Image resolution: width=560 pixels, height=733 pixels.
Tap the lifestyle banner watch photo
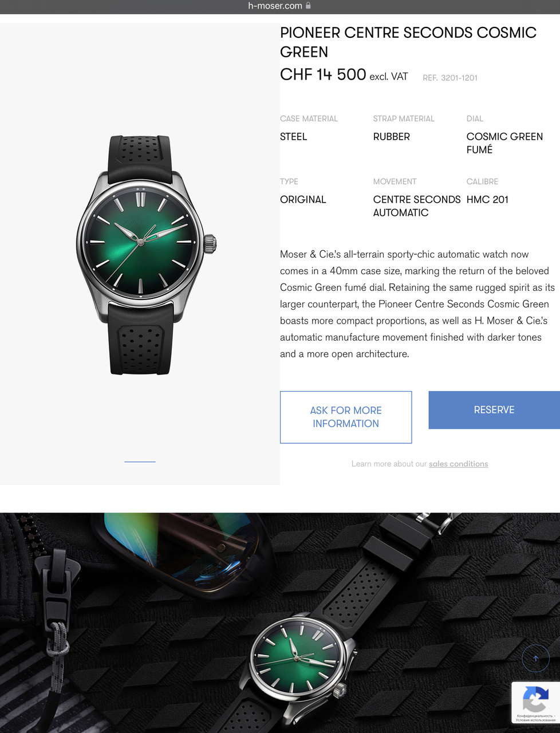[280, 622]
